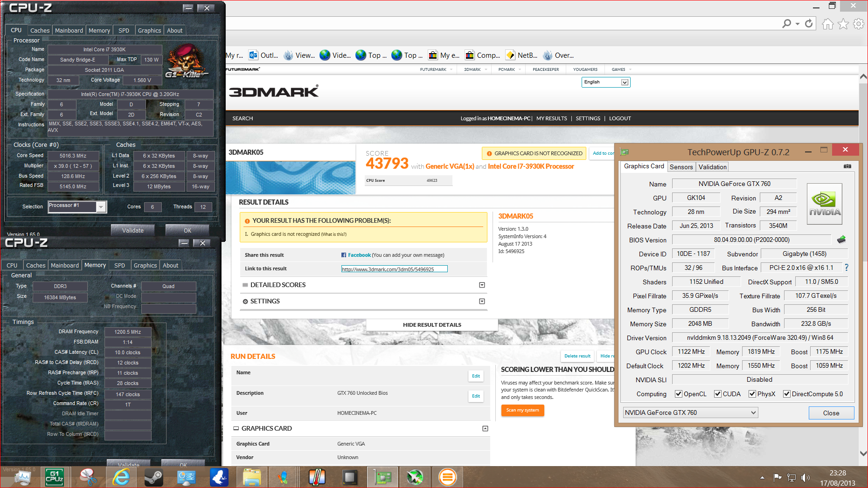This screenshot has height=488, width=868.
Task: Click the BIOS save chip icon in GPU-Z
Action: pyautogui.click(x=841, y=240)
